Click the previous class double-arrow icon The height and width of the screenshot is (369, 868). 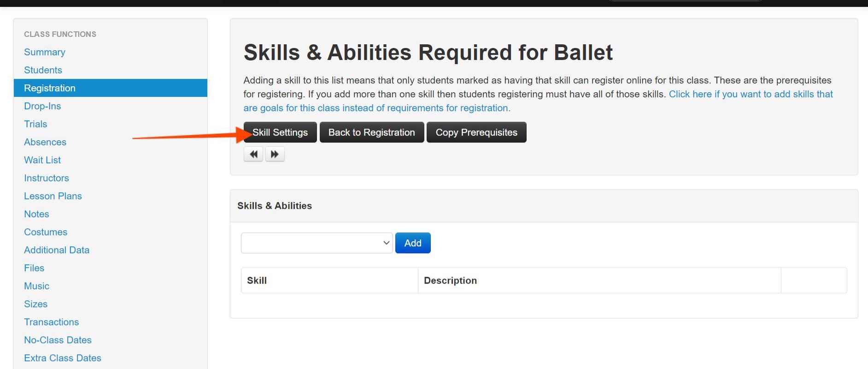253,154
